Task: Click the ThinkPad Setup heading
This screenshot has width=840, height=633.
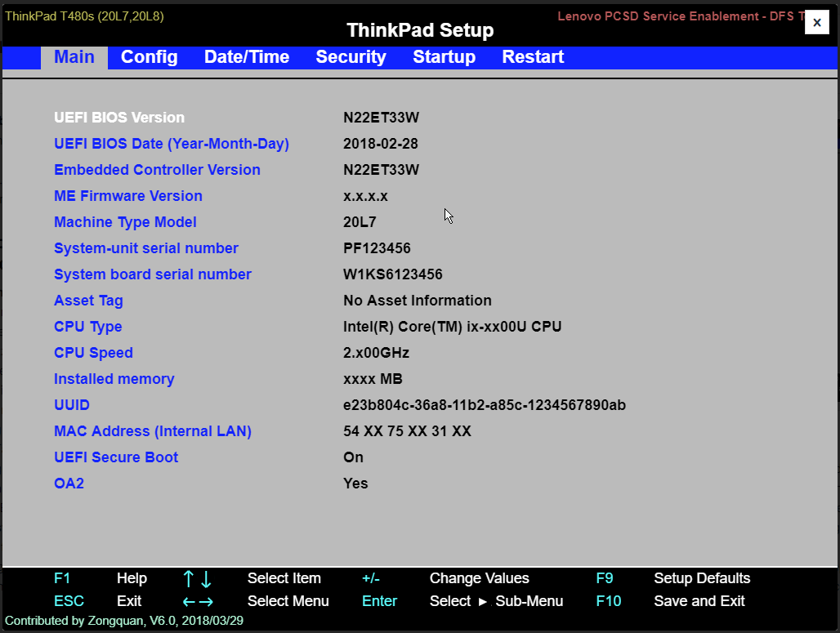Action: [x=420, y=30]
